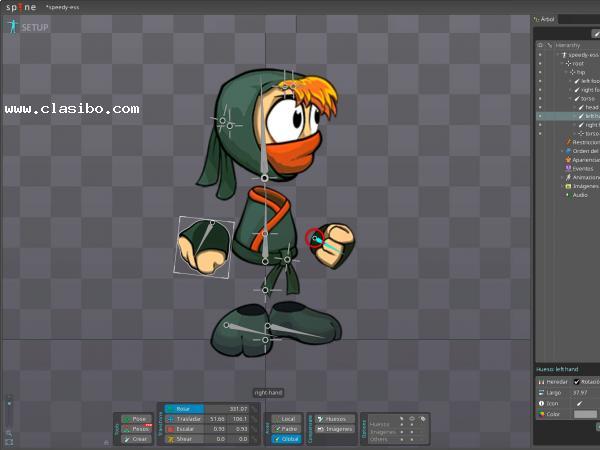Change the bone Icon picker
This screenshot has width=600, height=450.
(580, 403)
